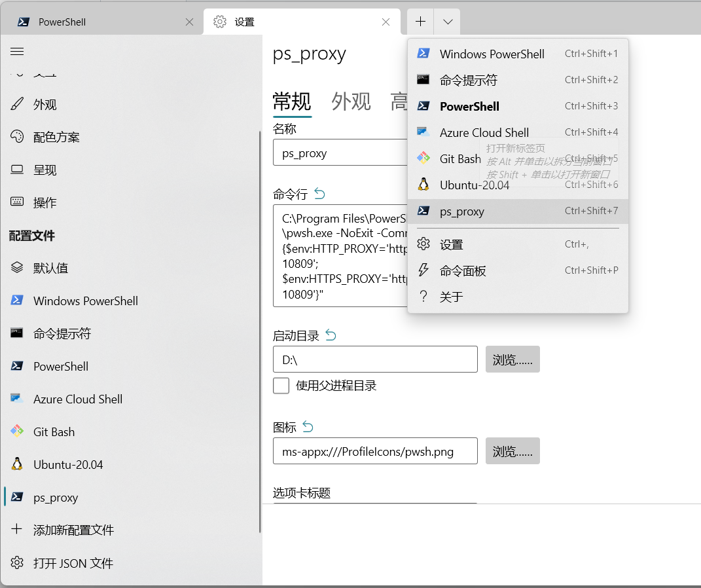
Task: Open the hamburger navigation menu
Action: tap(17, 52)
